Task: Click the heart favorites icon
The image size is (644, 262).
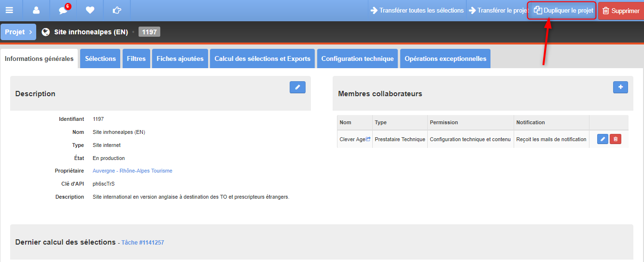Action: (90, 10)
